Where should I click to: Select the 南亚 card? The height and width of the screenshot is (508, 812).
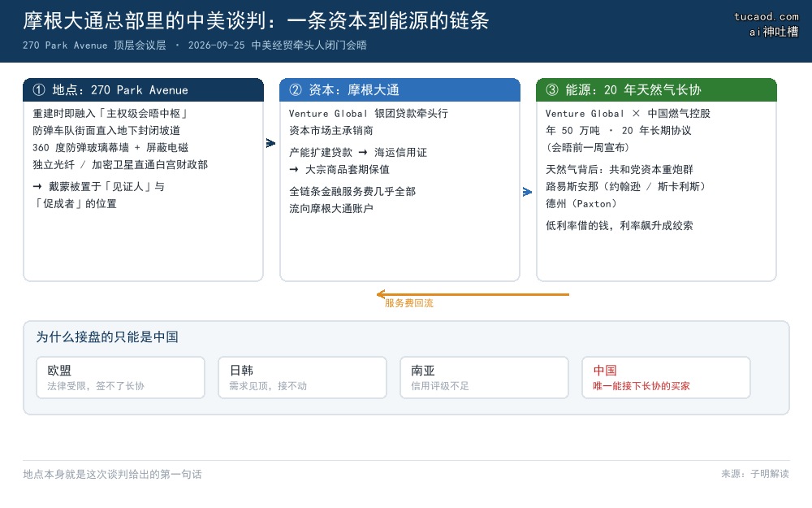pos(484,377)
